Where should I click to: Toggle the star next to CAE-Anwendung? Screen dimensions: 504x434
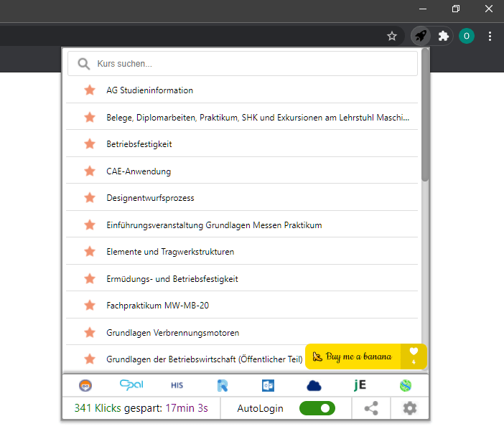[x=90, y=171]
